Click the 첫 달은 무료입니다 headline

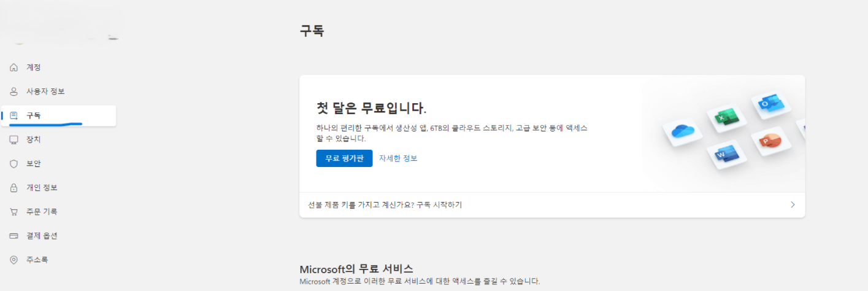371,108
